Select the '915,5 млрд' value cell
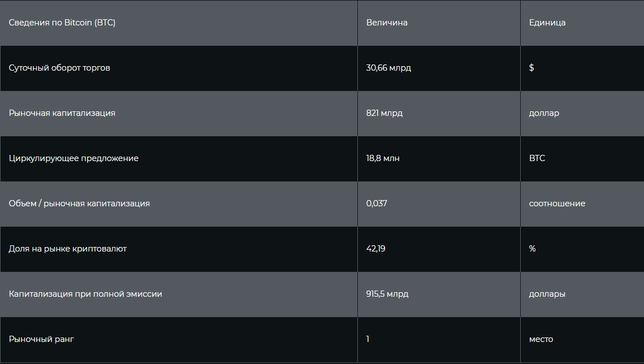 [x=387, y=294]
